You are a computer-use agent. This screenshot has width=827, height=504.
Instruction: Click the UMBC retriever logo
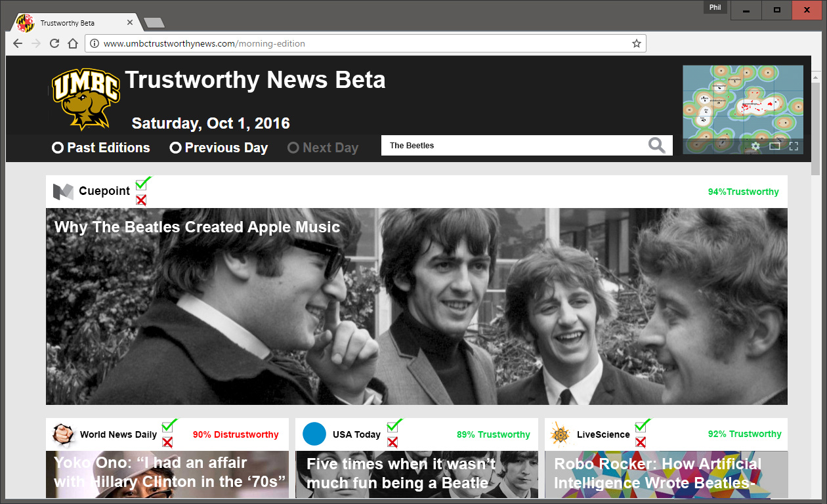pyautogui.click(x=86, y=98)
